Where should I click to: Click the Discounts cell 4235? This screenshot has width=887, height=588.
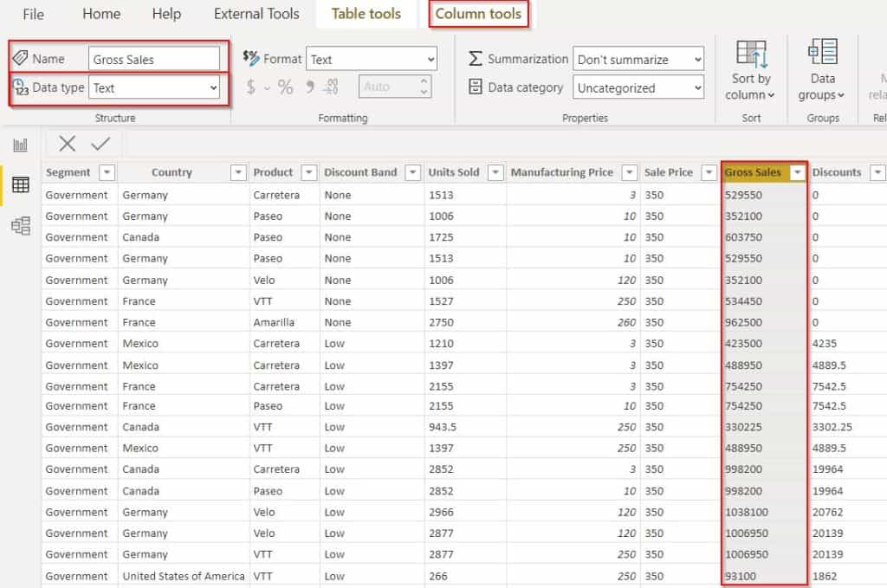pos(825,344)
